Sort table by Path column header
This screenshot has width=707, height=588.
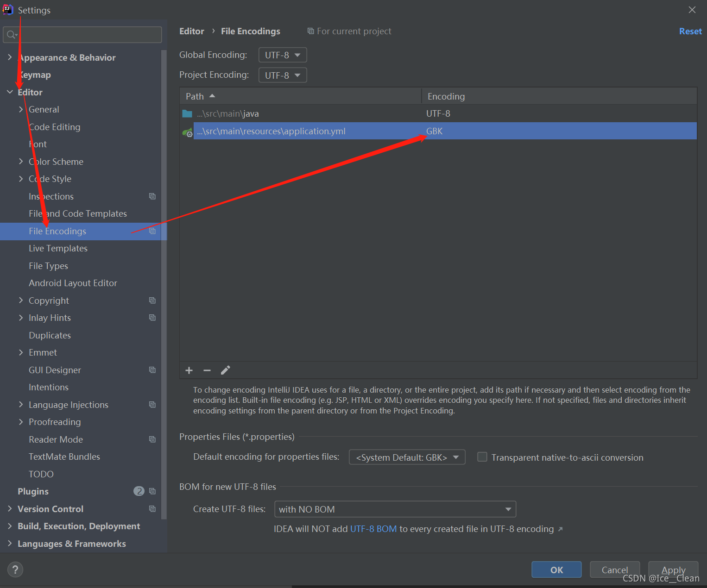point(300,96)
